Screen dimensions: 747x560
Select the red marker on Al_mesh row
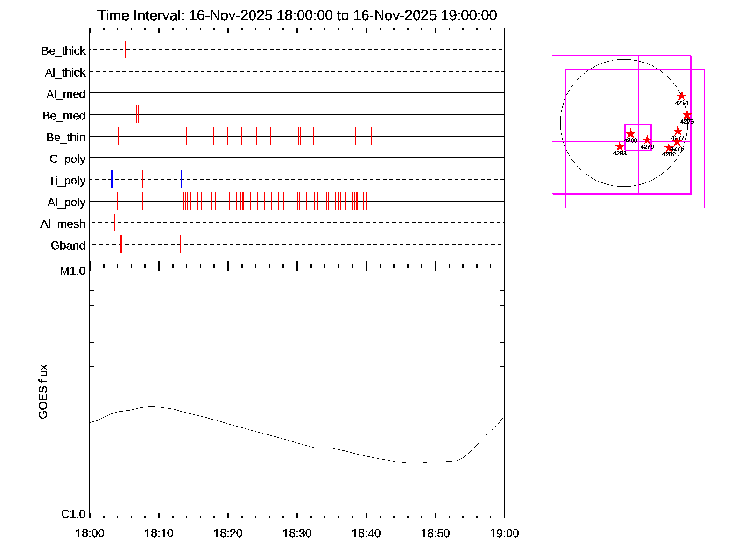(114, 223)
